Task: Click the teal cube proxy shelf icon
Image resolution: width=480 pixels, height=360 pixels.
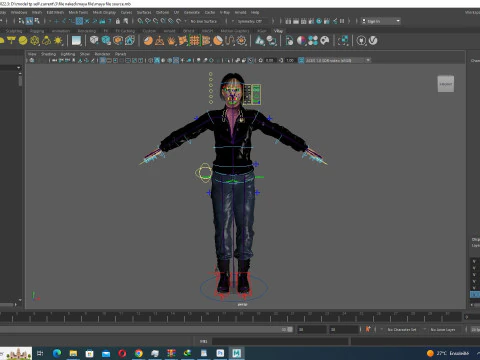Action: tap(106, 41)
